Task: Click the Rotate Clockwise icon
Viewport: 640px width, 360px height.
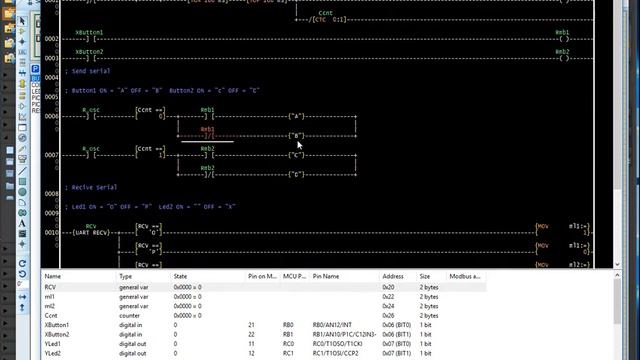Action: (22, 263)
